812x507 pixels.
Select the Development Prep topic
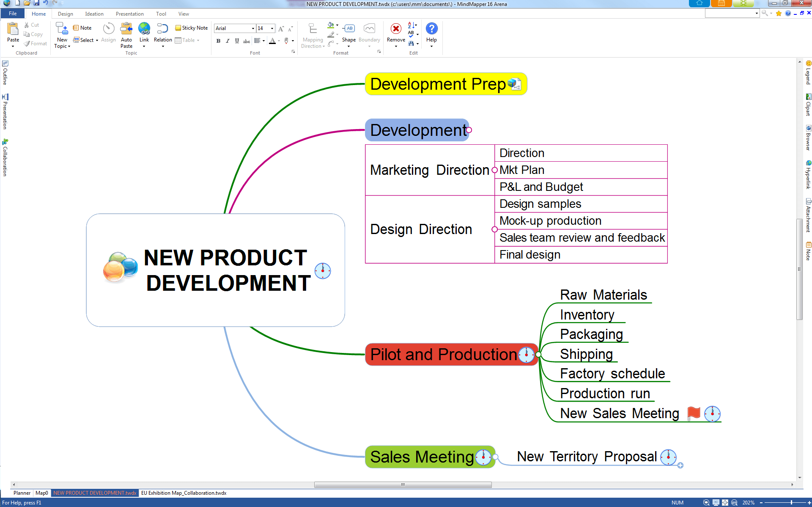(x=437, y=84)
